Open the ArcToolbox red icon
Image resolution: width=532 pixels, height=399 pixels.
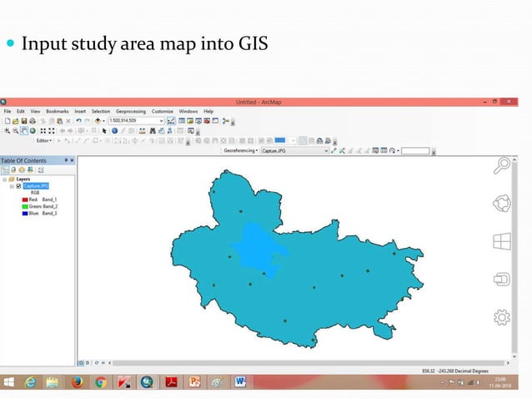coord(207,121)
